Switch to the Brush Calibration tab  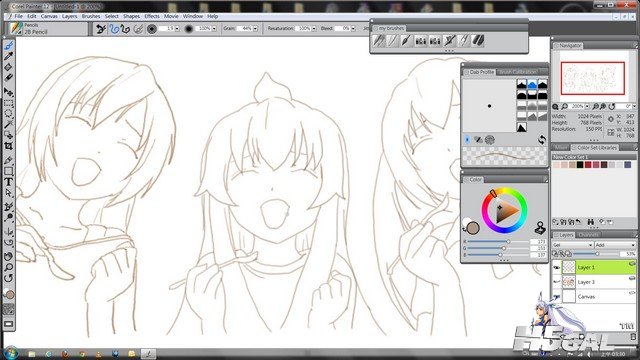[518, 72]
